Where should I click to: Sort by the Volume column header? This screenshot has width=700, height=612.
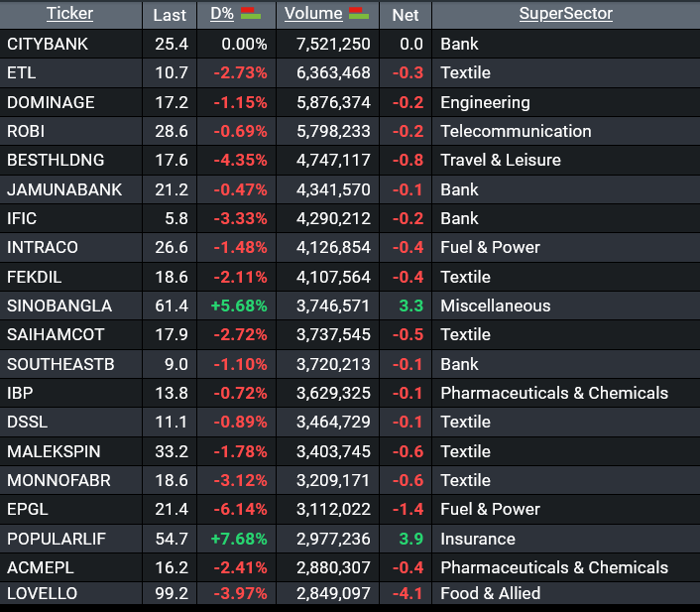pos(313,14)
